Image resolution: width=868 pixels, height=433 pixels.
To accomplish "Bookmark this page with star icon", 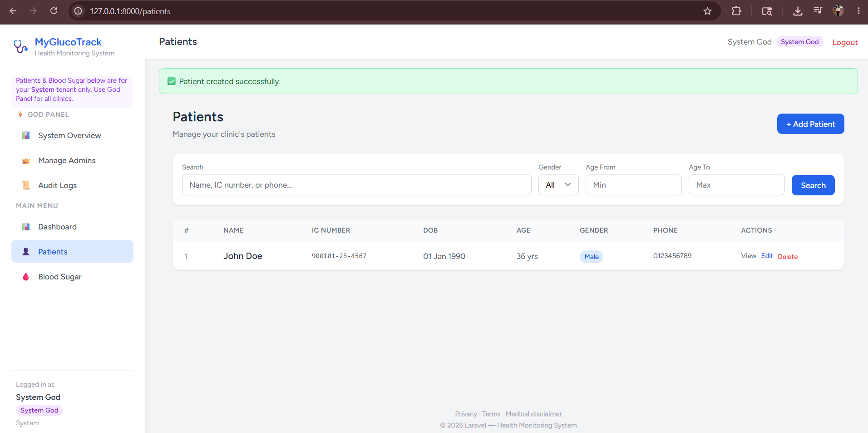I will (707, 11).
